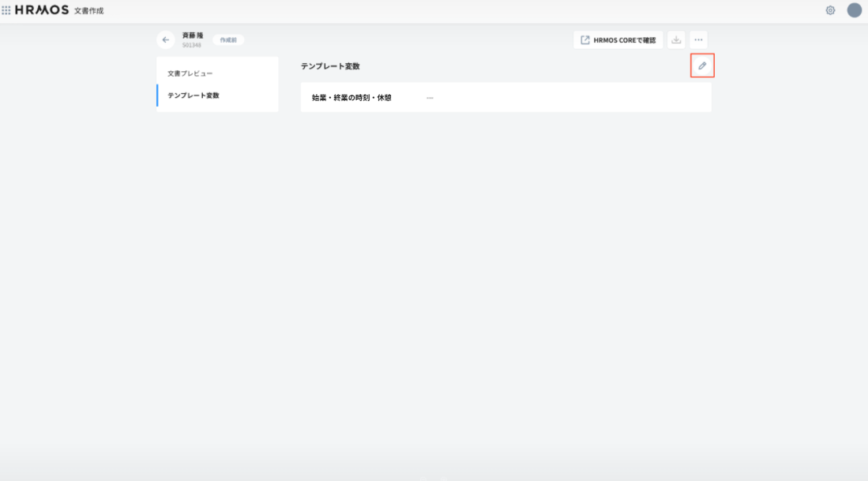Open the HRMOS app grid launcher
Screen dimensions: 868x481
tap(6, 11)
